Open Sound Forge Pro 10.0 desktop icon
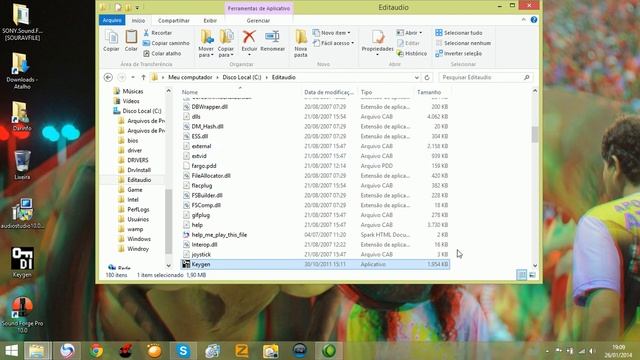The height and width of the screenshot is (360, 640). 22,315
